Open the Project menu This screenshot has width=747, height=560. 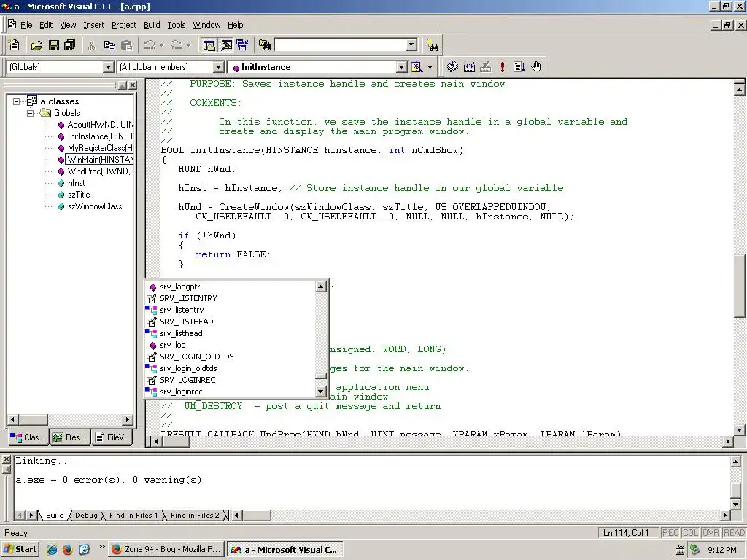[124, 25]
